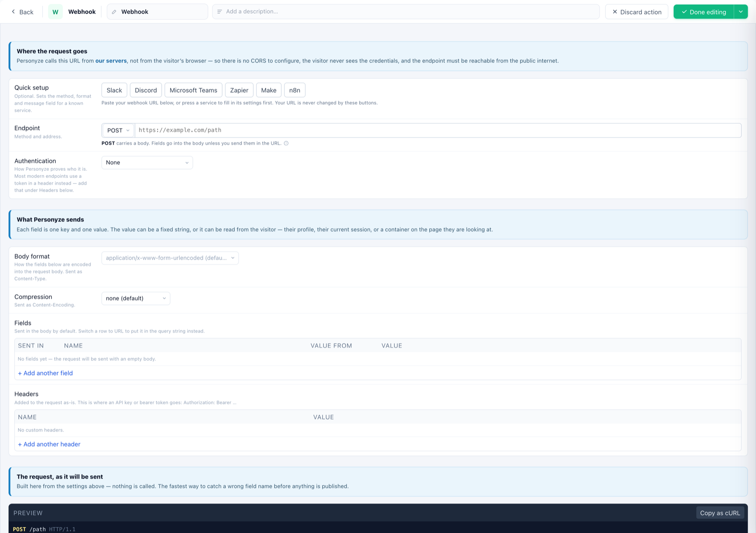Click 'No custom headers.' text
Screen dimensions: 756x533
coord(41,430)
